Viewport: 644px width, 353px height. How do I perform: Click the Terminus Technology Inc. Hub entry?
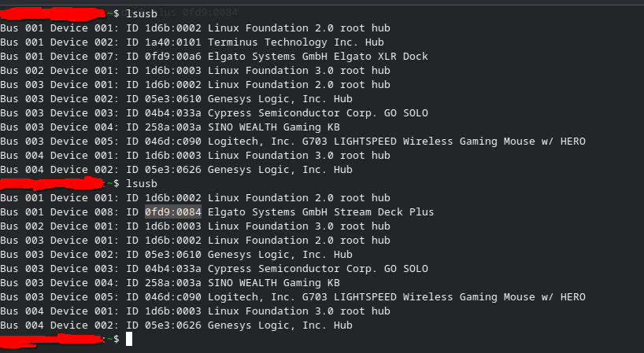295,42
